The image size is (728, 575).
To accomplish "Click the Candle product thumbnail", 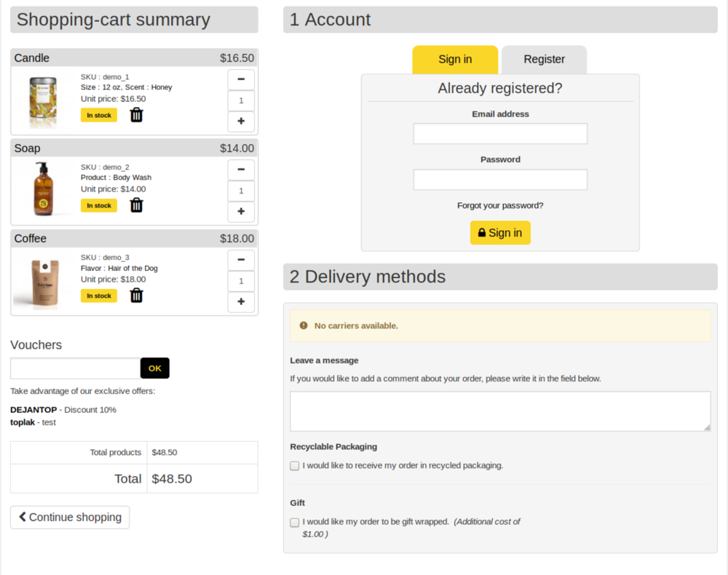I will point(41,97).
